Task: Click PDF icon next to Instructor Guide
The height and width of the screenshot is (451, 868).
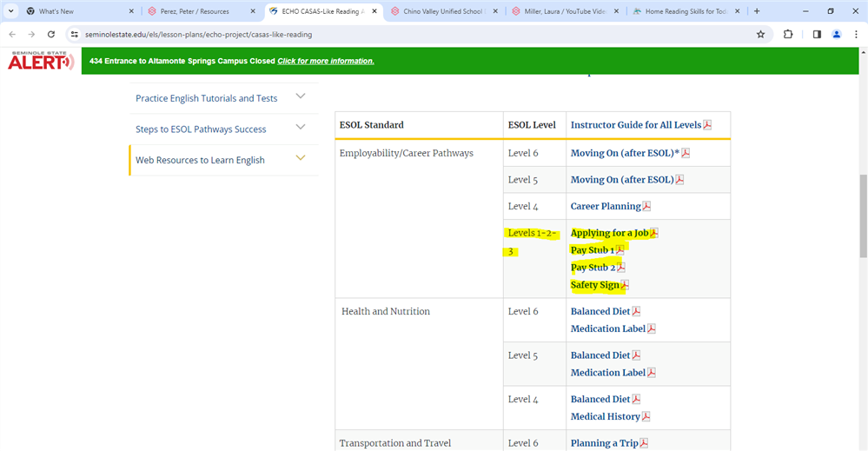Action: [707, 124]
